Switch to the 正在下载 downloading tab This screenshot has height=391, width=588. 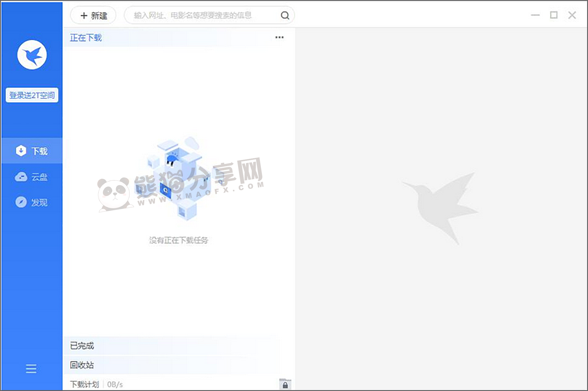pos(86,38)
